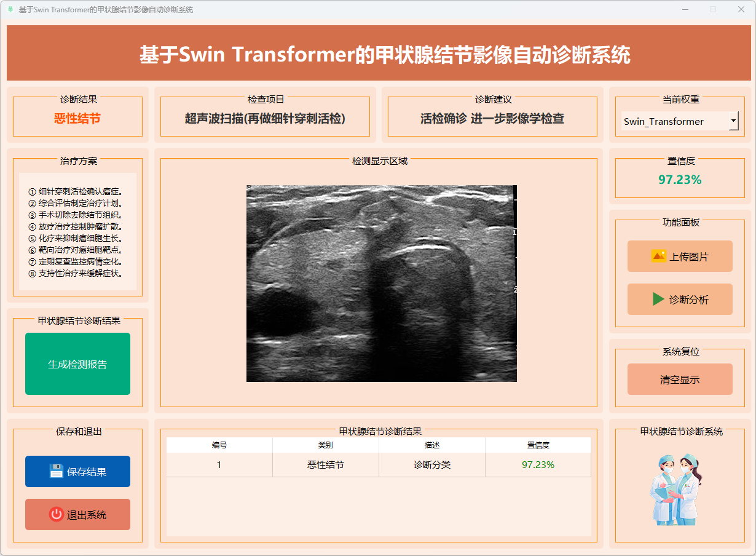Click the 保存结果 button label
Viewport: 756px width, 556px height.
87,472
